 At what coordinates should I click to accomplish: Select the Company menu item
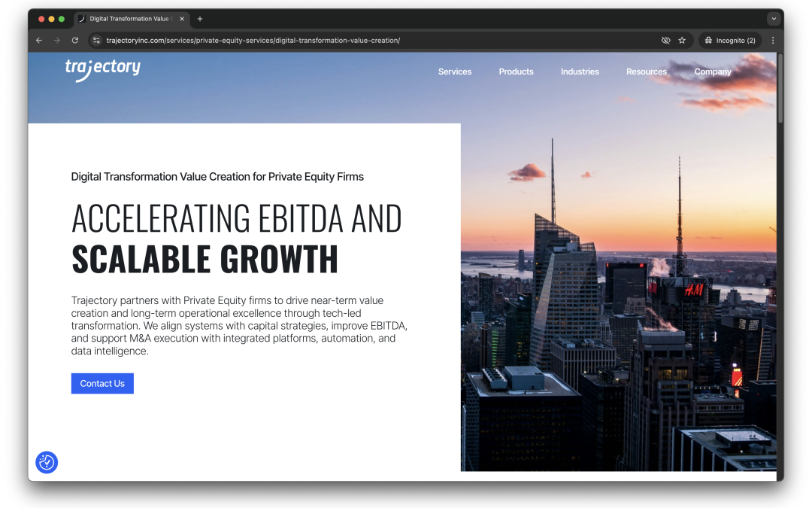click(712, 72)
